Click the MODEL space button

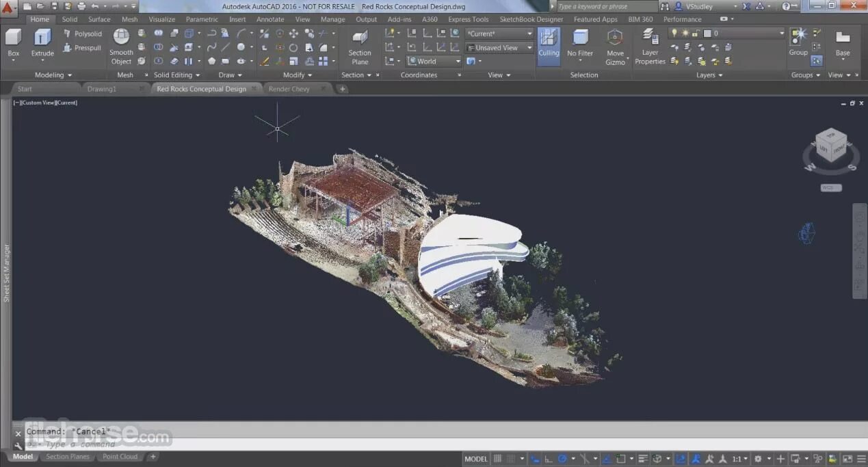pos(476,459)
